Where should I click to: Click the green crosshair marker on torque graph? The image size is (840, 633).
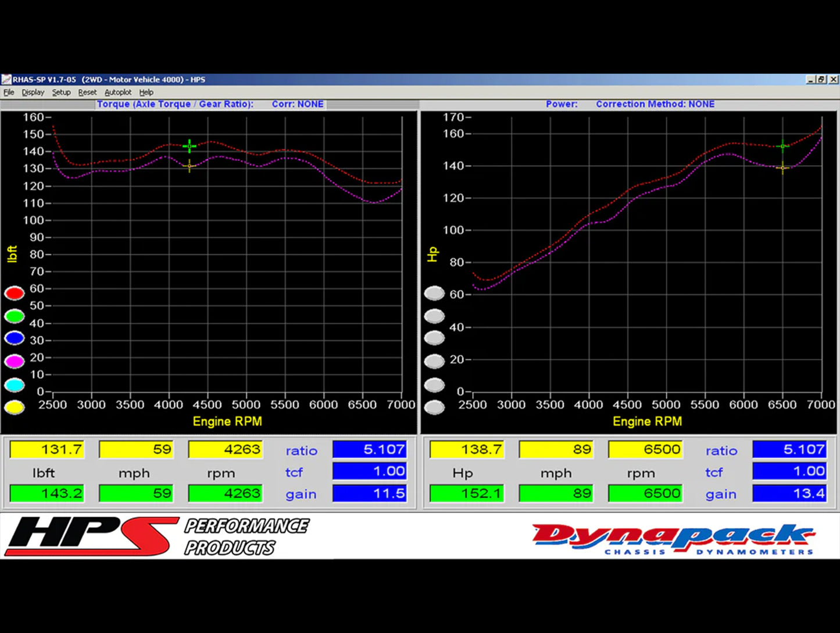(190, 146)
